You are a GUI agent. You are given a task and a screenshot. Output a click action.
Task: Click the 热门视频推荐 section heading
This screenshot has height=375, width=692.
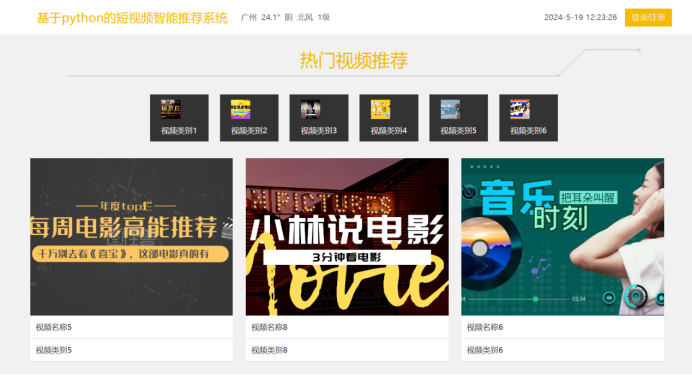click(354, 60)
